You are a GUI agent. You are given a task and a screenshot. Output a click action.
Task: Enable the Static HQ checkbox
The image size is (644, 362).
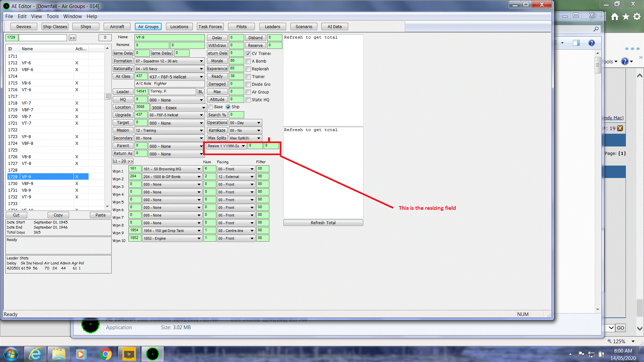tap(248, 100)
